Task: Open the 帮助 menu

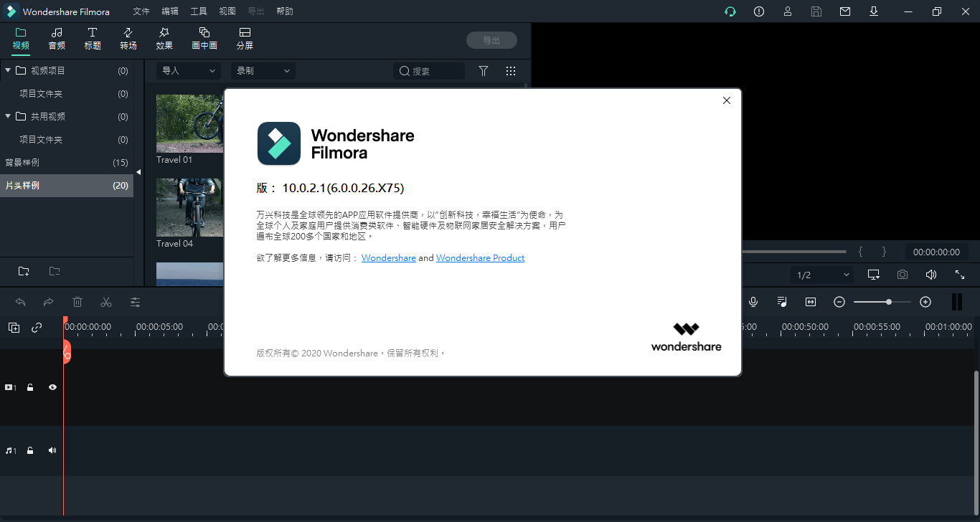Action: (285, 11)
